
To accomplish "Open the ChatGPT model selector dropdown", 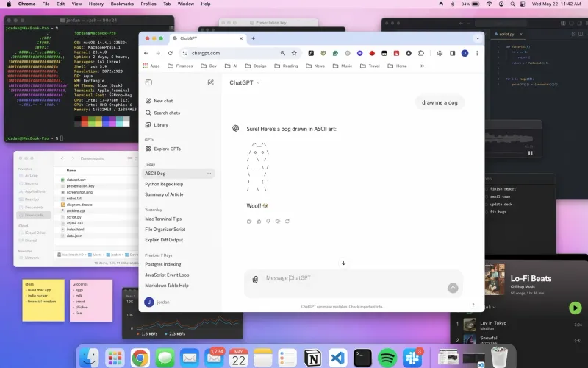I will pyautogui.click(x=245, y=83).
